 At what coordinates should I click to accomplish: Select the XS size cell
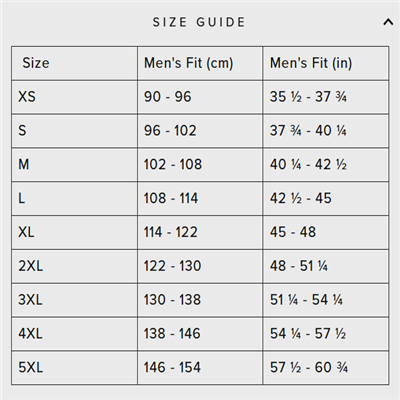(x=75, y=97)
